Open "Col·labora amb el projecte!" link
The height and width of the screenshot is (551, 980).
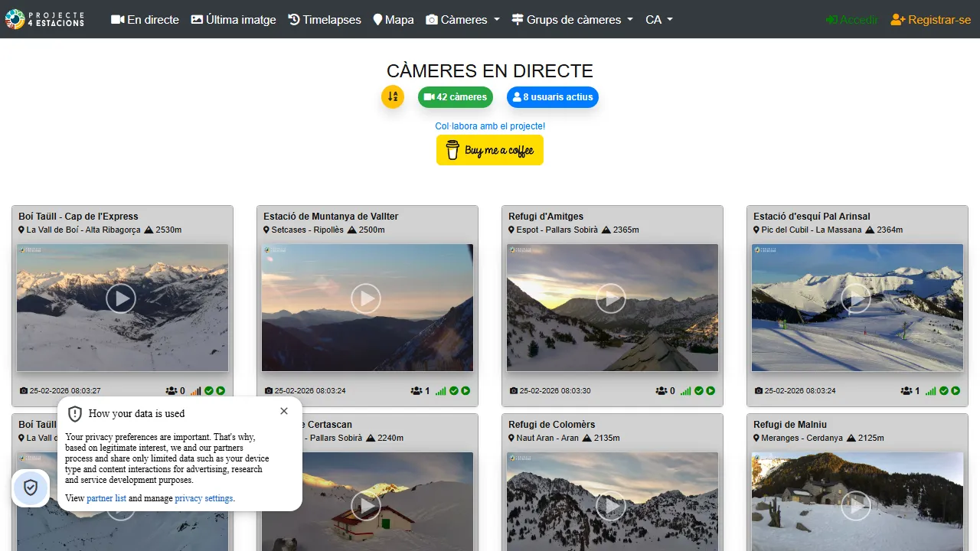tap(489, 126)
